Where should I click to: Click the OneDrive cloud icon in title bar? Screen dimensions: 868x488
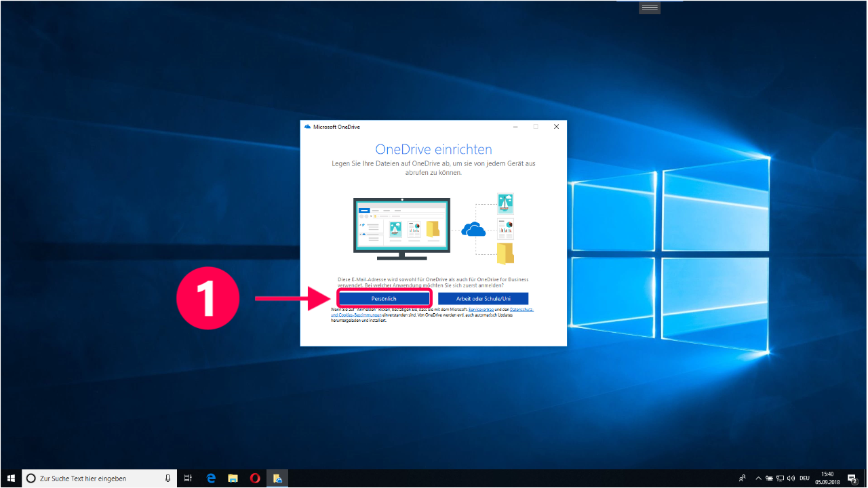coord(307,127)
